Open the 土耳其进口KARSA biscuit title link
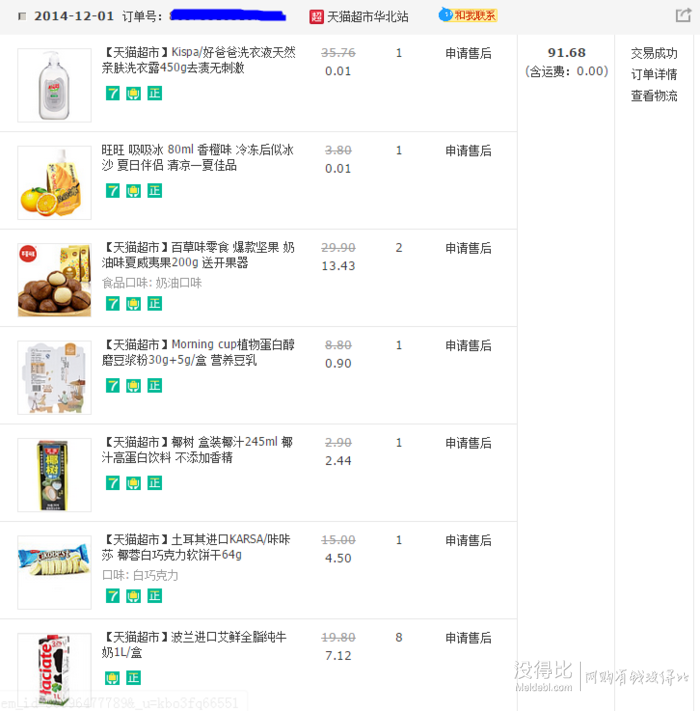 point(196,547)
